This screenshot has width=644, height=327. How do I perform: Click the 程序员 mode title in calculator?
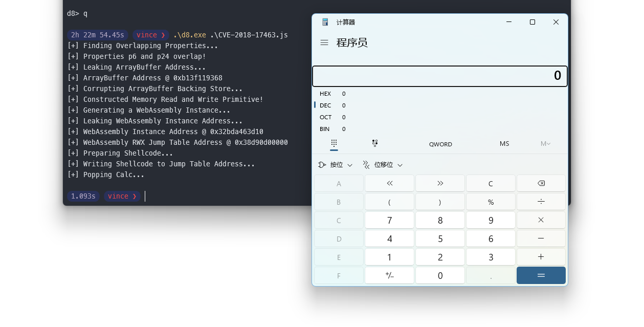[352, 43]
